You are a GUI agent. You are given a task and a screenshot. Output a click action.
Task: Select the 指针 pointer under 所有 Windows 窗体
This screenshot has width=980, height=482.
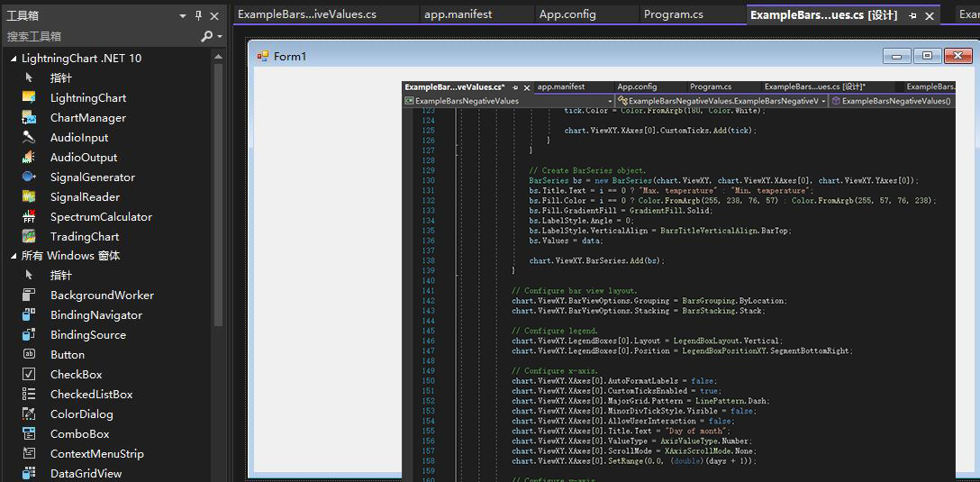tap(61, 276)
